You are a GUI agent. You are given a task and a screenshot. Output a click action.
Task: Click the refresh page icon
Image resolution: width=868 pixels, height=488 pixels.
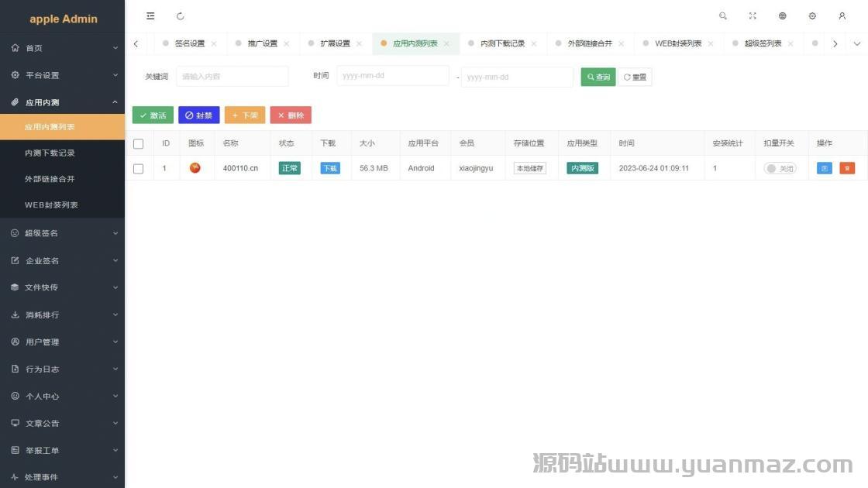click(180, 16)
